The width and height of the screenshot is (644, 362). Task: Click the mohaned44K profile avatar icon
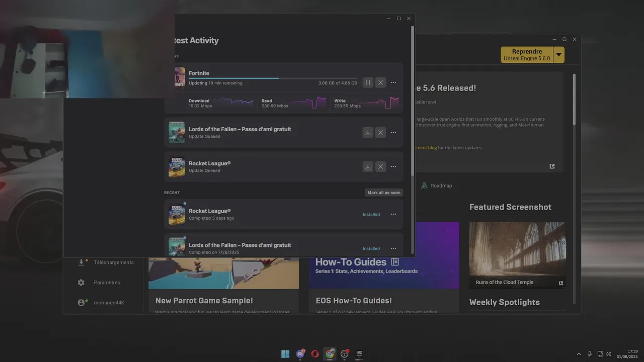(x=81, y=303)
